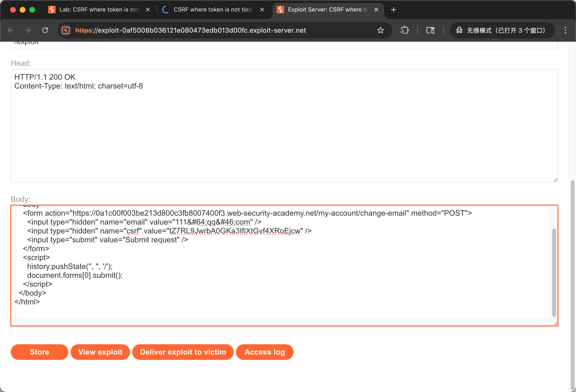The image size is (576, 392).
Task: Click the browser reload icon
Action: pos(45,30)
